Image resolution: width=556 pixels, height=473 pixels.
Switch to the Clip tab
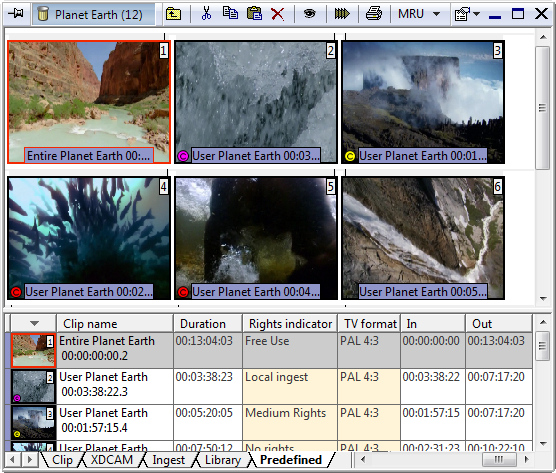click(62, 460)
